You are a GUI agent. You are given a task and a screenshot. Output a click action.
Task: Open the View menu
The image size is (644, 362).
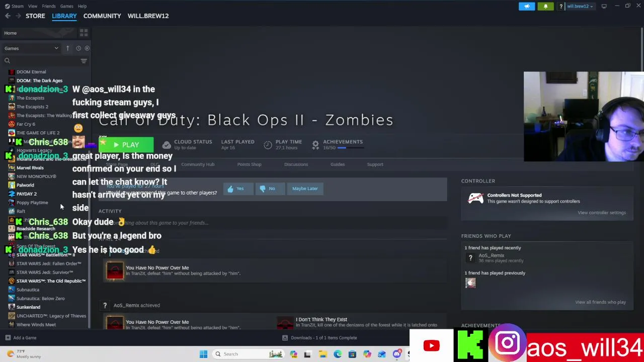pos(33,6)
